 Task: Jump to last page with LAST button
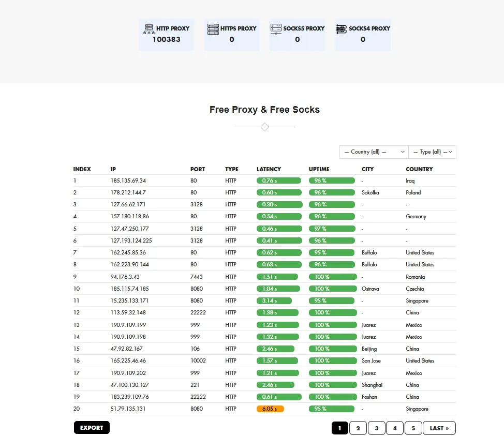point(438,428)
